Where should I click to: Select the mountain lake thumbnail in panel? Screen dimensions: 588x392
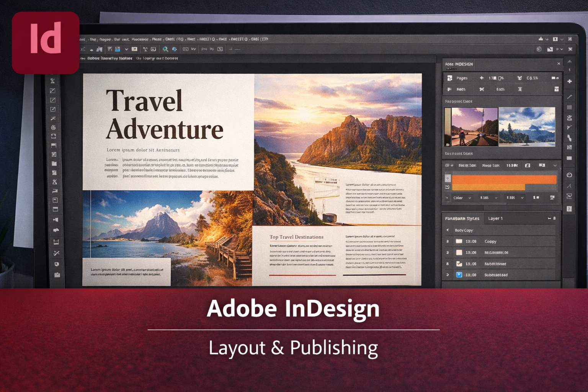[527, 127]
